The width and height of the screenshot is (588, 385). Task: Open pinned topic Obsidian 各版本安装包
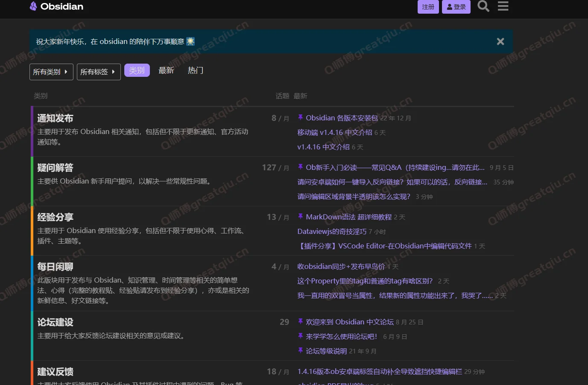coord(342,118)
